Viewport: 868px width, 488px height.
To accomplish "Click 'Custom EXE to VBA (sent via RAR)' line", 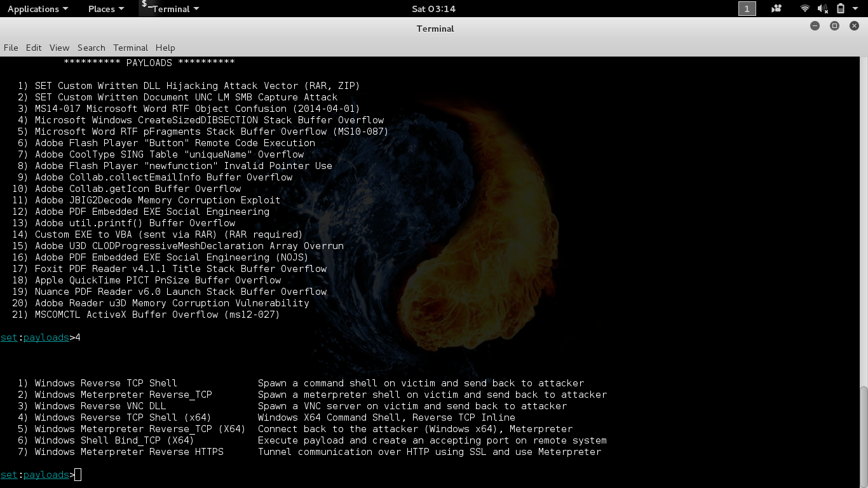I will click(x=169, y=234).
